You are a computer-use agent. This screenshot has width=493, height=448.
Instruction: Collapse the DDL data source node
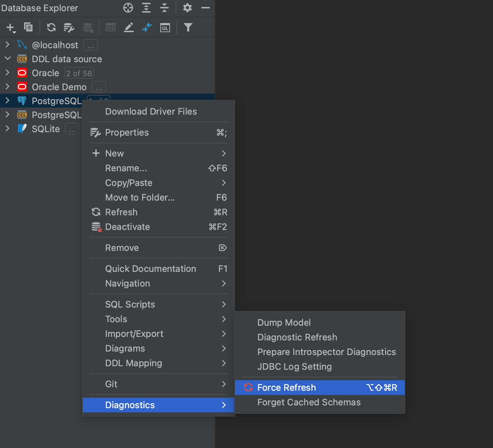(x=7, y=59)
